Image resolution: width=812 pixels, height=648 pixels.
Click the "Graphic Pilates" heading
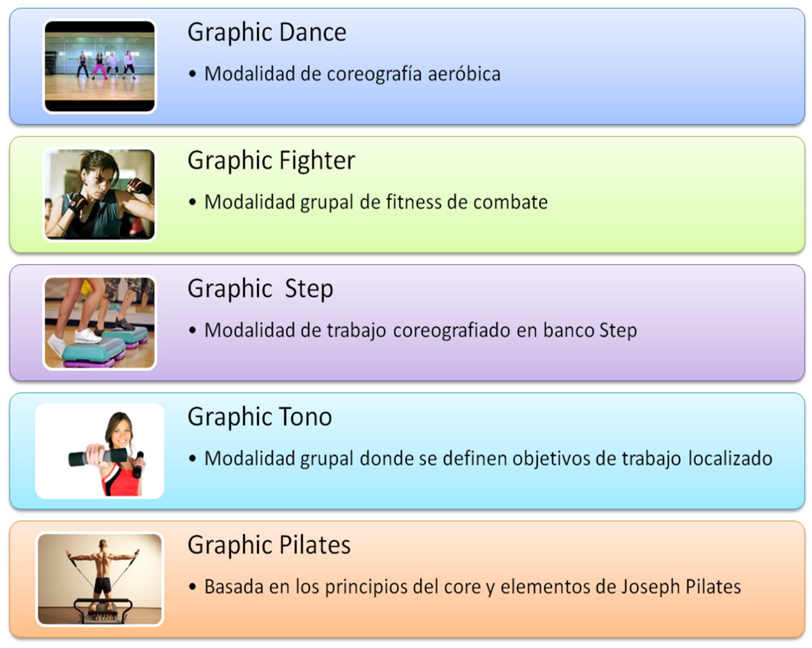point(269,545)
